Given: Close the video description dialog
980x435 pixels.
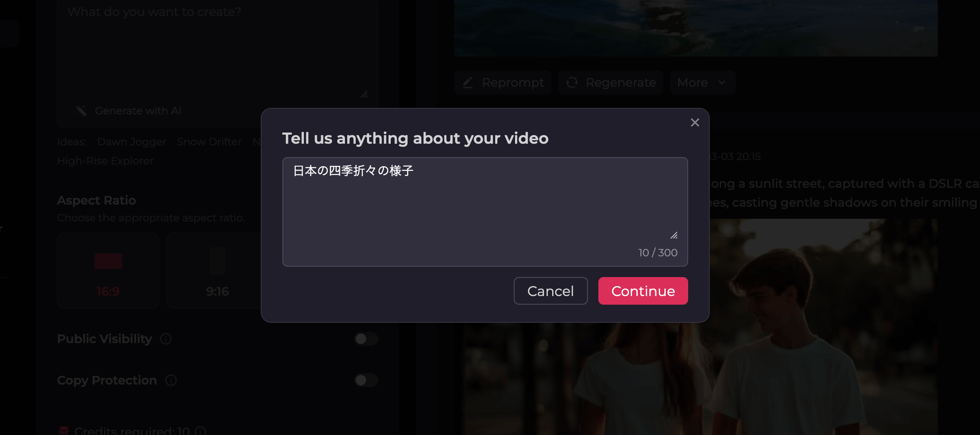Looking at the screenshot, I should [x=695, y=123].
